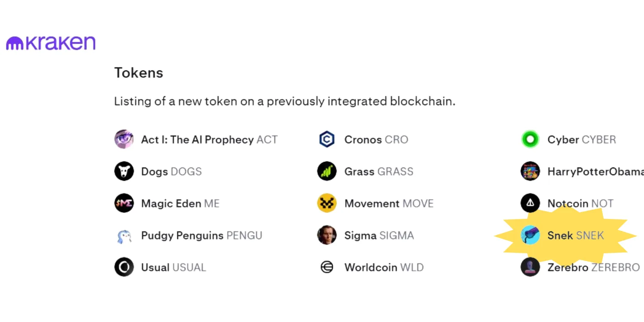Click the Worldcoin WLD icon
The image size is (644, 322).
[x=327, y=267]
